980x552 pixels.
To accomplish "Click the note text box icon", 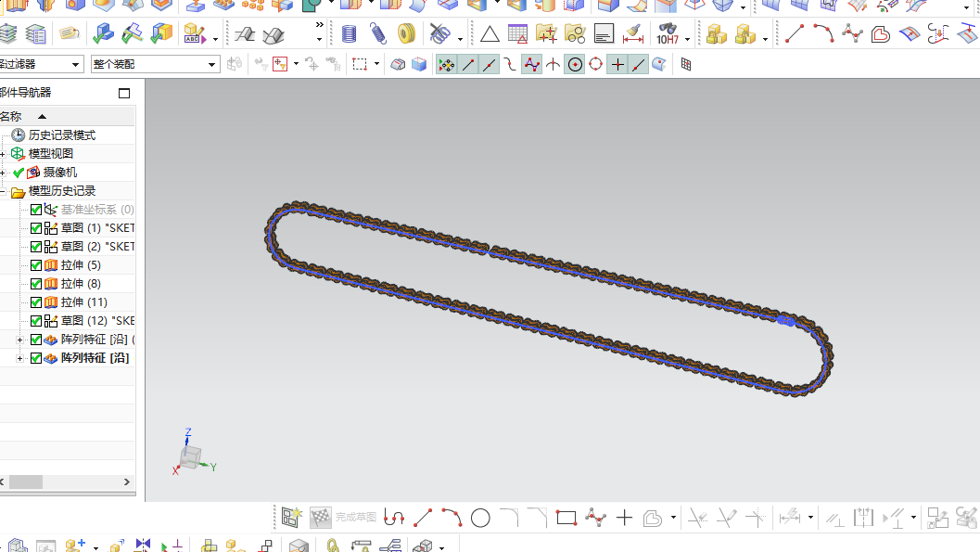I will tap(604, 33).
